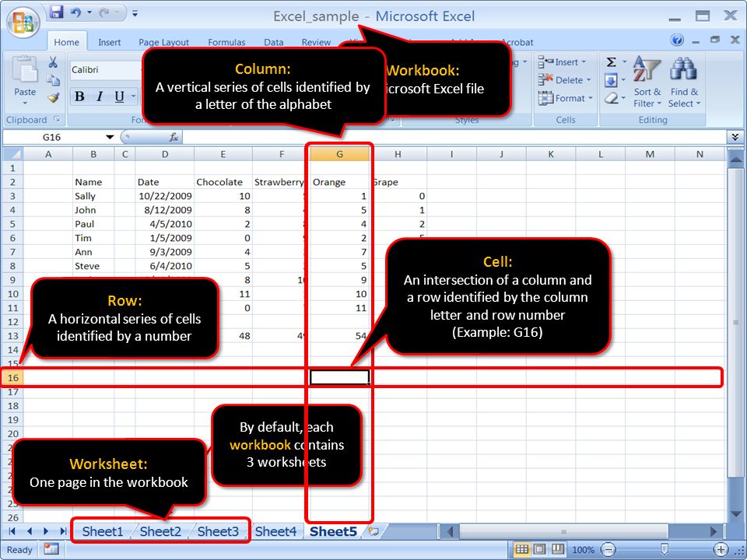Expand the Name Box dropdown arrow

(x=110, y=137)
